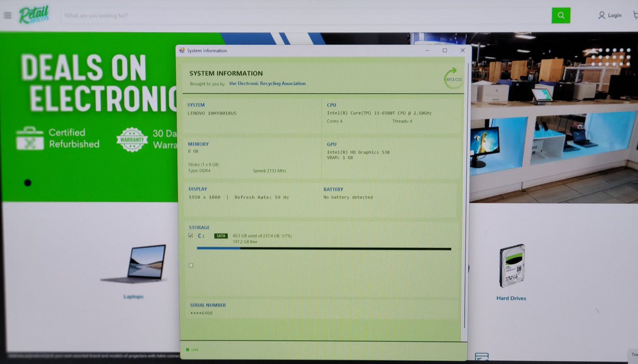Click the era.ca circular logo in System Information
The image size is (638, 364).
pos(453,79)
